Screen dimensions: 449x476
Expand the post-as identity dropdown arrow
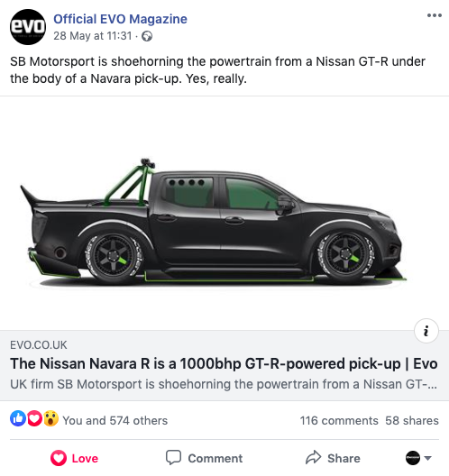click(x=427, y=458)
